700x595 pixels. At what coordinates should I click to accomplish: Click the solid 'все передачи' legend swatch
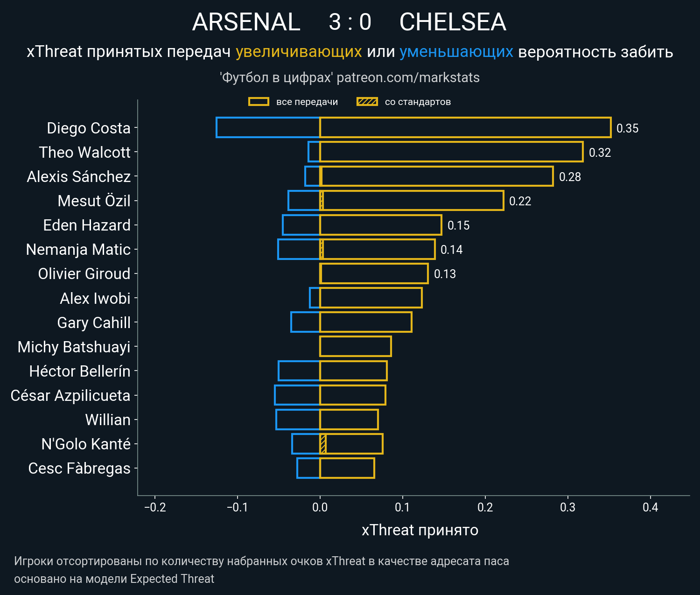259,102
